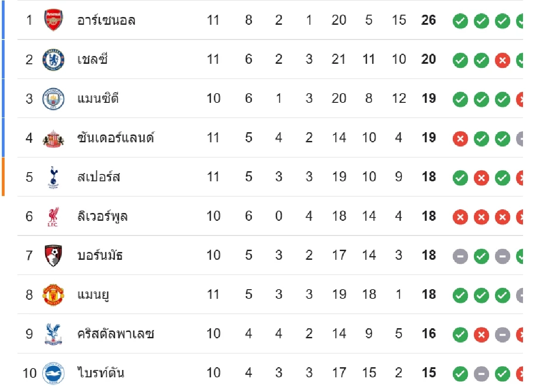Image resolution: width=551 pixels, height=392 pixels.
Task: Click Arsenal's first green win form icon
Action: (x=460, y=21)
